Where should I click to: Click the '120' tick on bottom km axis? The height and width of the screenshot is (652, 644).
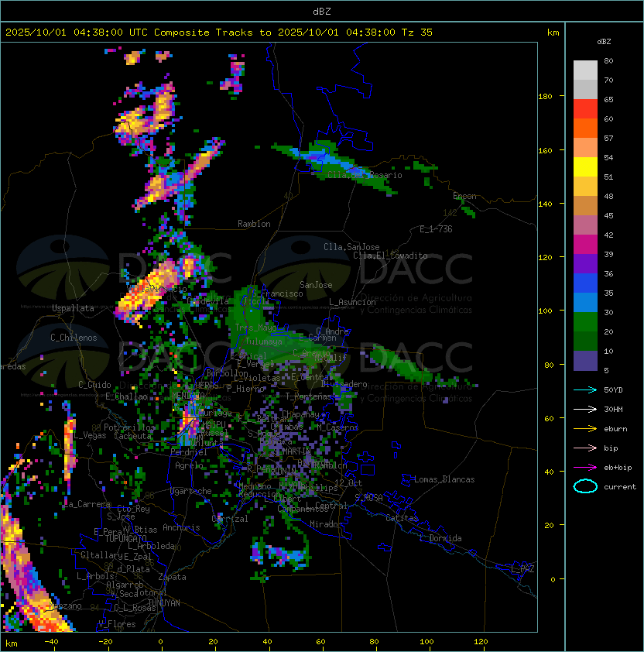click(x=481, y=642)
